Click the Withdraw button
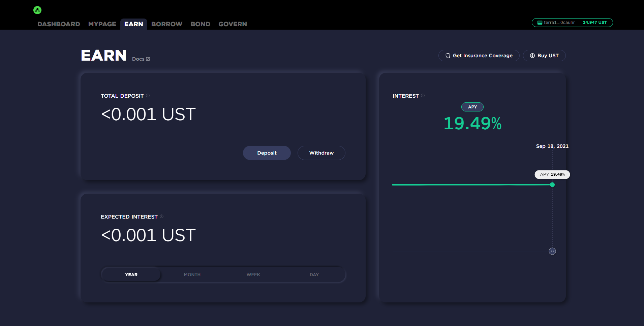This screenshot has height=326, width=644. coord(321,153)
